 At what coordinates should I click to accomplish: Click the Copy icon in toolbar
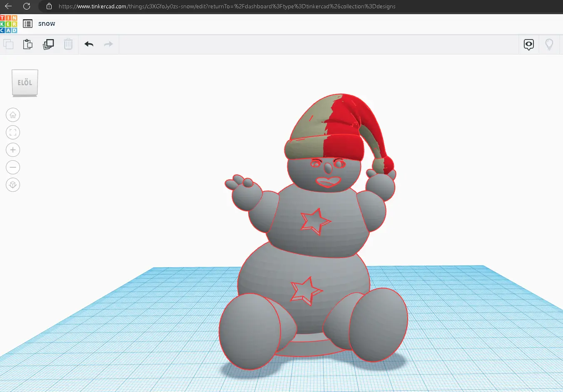pos(8,44)
